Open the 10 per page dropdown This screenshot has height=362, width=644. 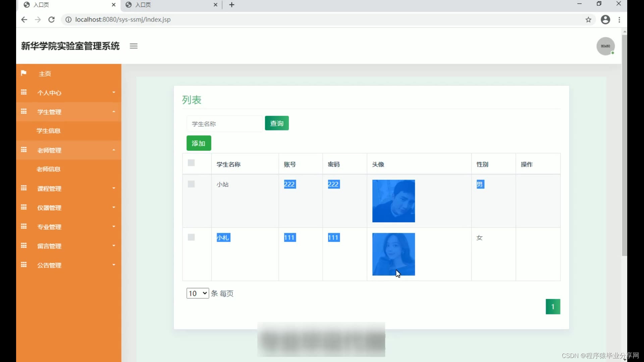(198, 293)
